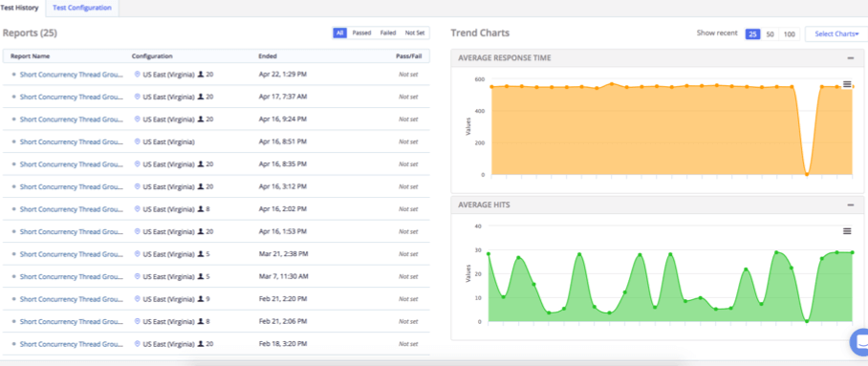Click location pin in Mar 21 row
868x366 pixels.
tap(138, 254)
